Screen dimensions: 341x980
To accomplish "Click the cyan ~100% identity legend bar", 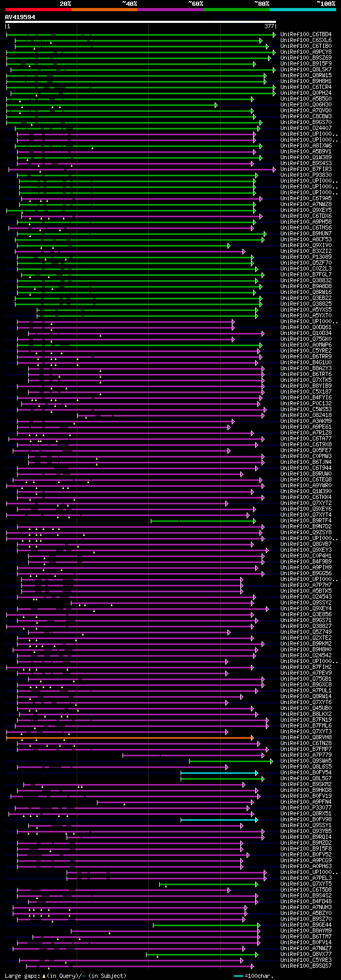I will [303, 9].
